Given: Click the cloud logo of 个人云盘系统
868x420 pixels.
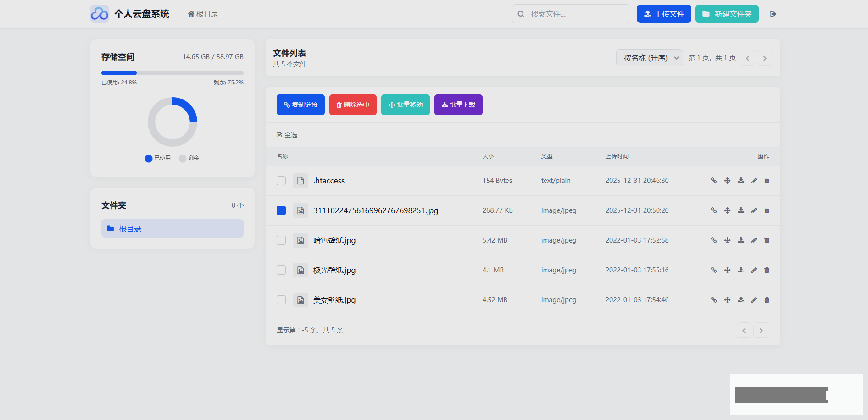Looking at the screenshot, I should point(100,14).
